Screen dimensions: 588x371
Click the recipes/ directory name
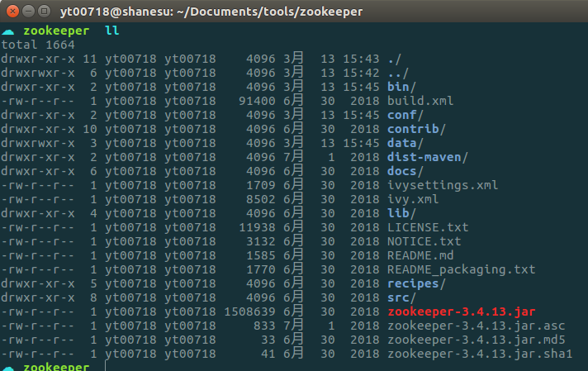click(x=416, y=283)
